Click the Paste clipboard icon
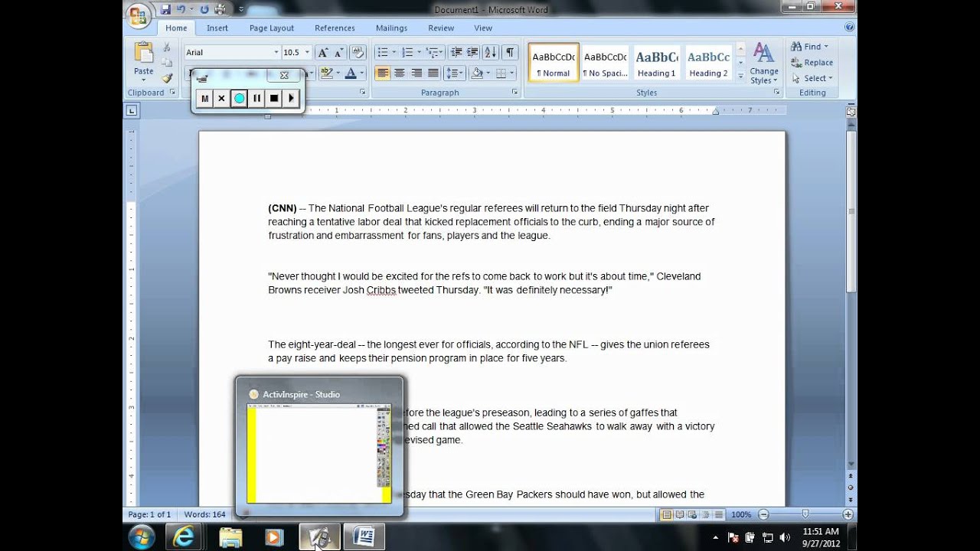 [143, 52]
